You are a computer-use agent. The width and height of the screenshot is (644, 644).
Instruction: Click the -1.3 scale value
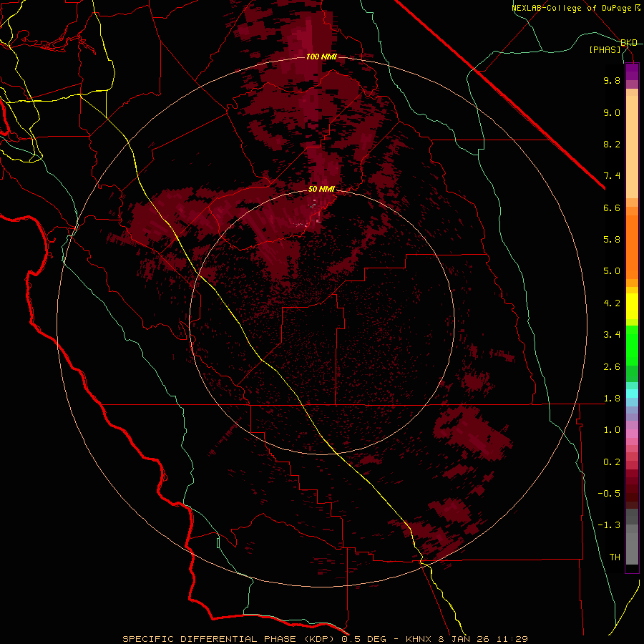[609, 525]
